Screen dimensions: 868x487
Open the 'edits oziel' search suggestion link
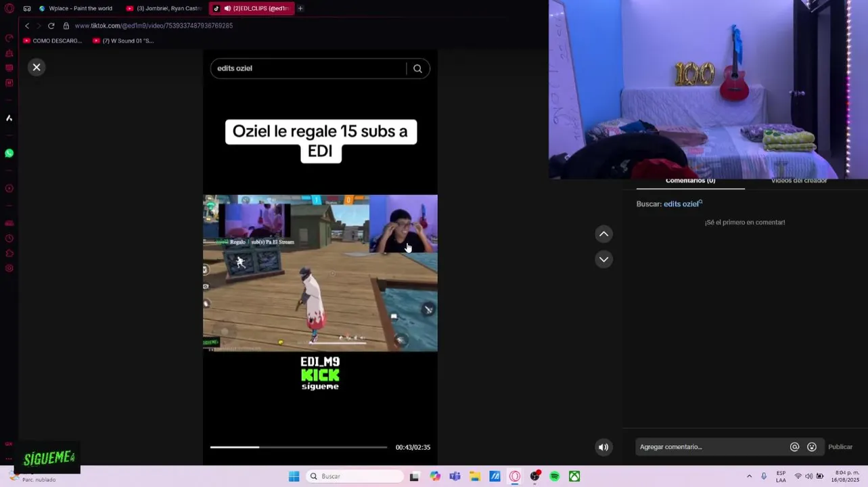(683, 204)
